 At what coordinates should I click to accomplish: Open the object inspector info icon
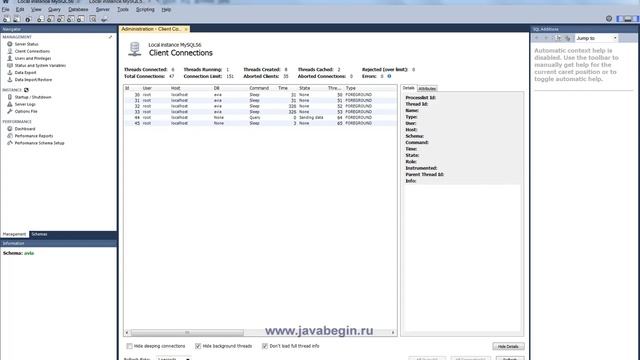pyautogui.click(x=28, y=19)
